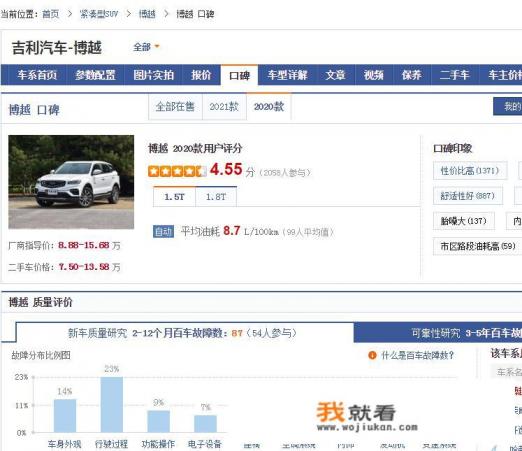Image resolution: width=522 pixels, height=451 pixels.
Task: Click the 紧凑型SUV breadcrumb link
Action: [x=99, y=14]
